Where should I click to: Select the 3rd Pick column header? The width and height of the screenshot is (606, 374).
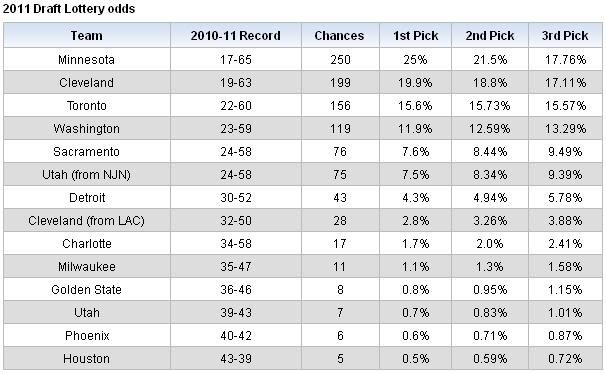click(565, 36)
